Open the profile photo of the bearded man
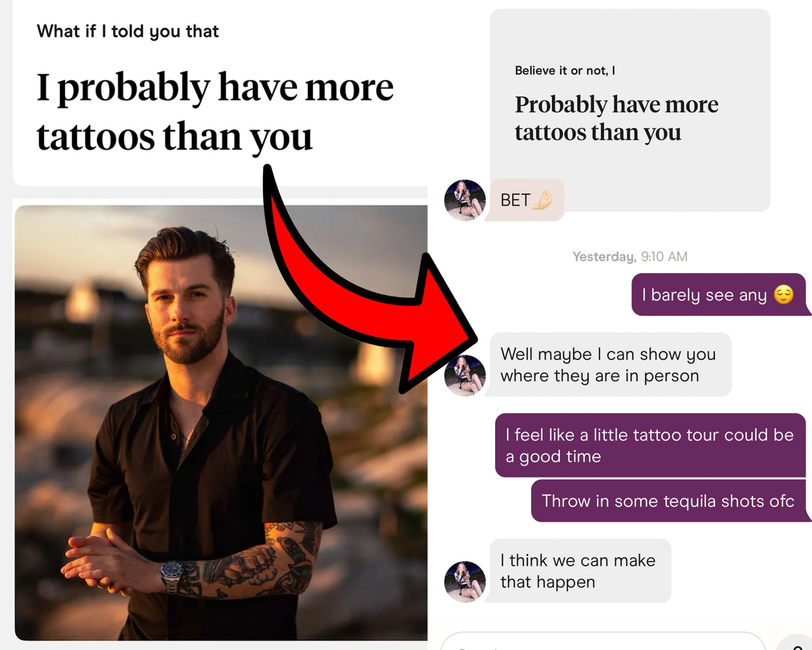The image size is (812, 650). pyautogui.click(x=221, y=423)
